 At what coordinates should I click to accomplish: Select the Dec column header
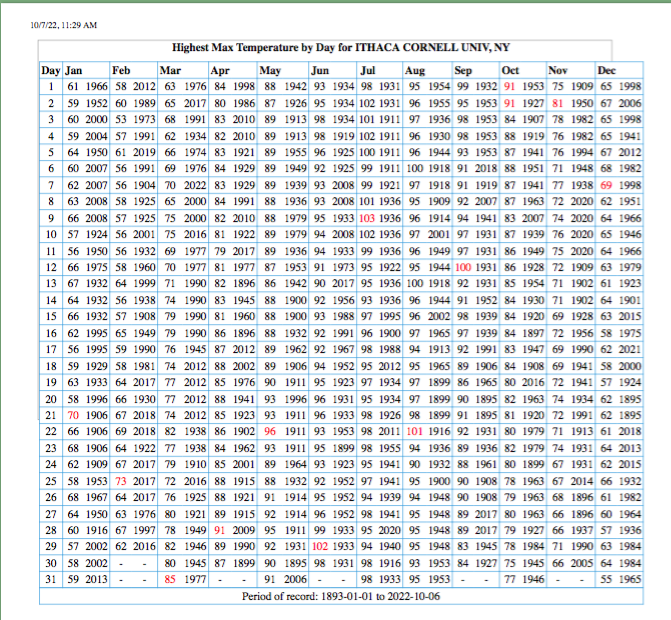click(607, 71)
